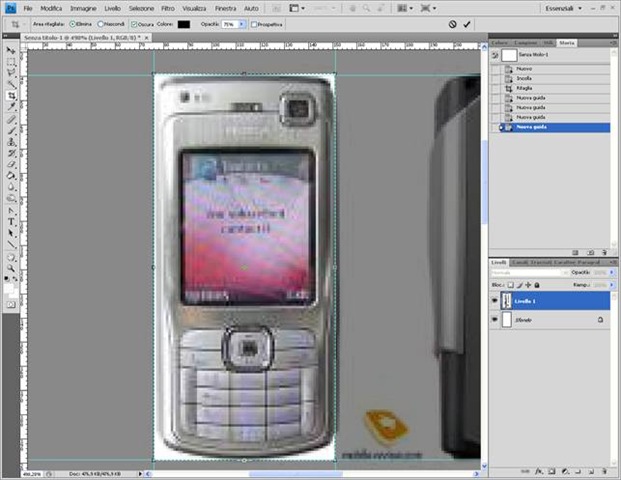This screenshot has height=480, width=621.
Task: Open the Opacità dropdown arrow in options bar
Action: 242,23
